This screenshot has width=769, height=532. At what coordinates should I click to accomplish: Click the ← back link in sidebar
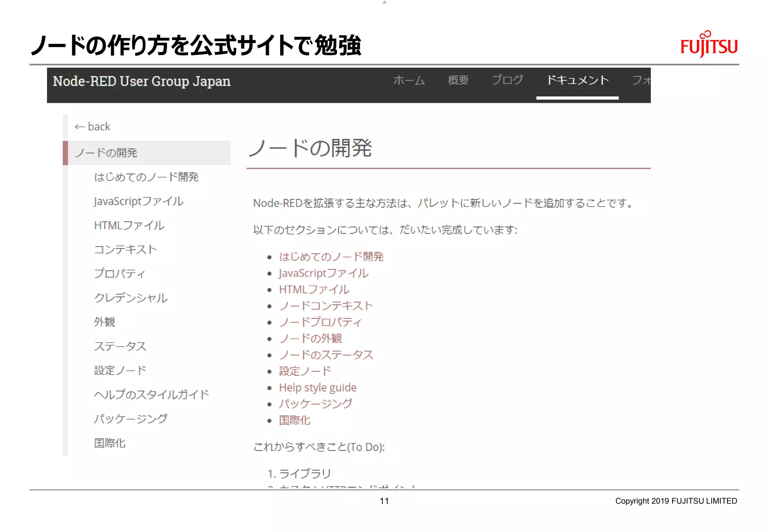(92, 127)
